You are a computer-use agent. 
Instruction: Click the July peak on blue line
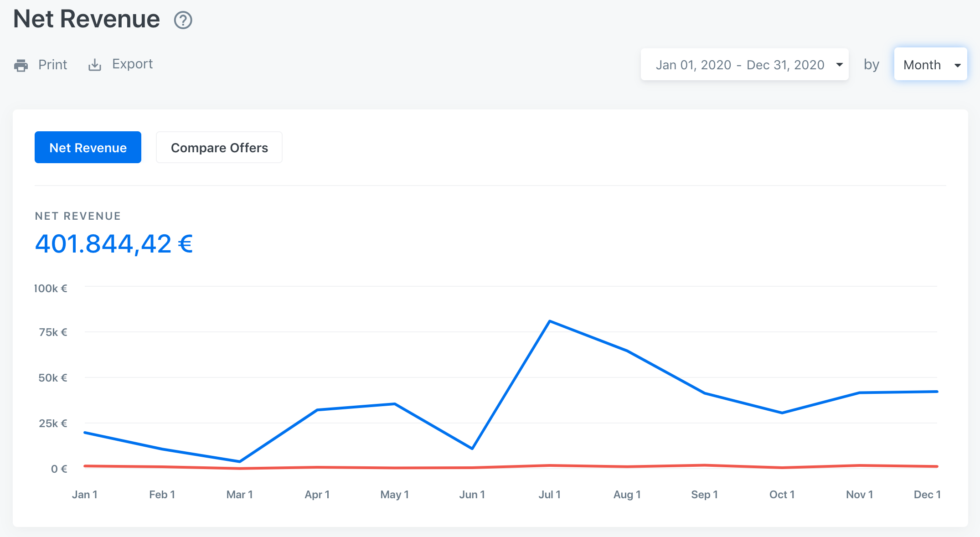550,321
